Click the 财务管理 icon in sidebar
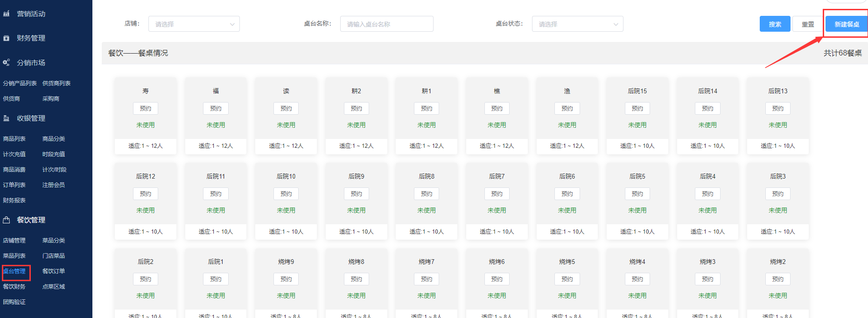Image resolution: width=868 pixels, height=318 pixels. tap(7, 38)
